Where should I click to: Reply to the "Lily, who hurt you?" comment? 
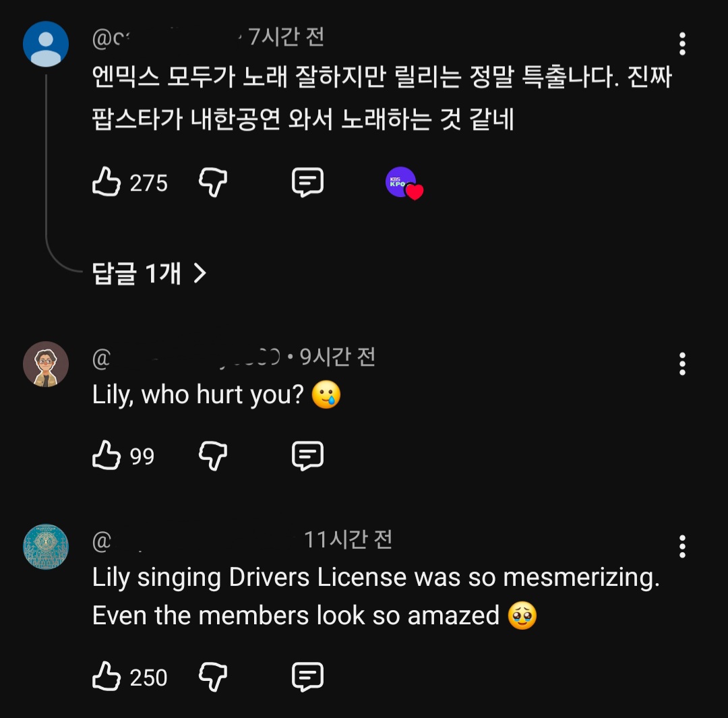(307, 456)
